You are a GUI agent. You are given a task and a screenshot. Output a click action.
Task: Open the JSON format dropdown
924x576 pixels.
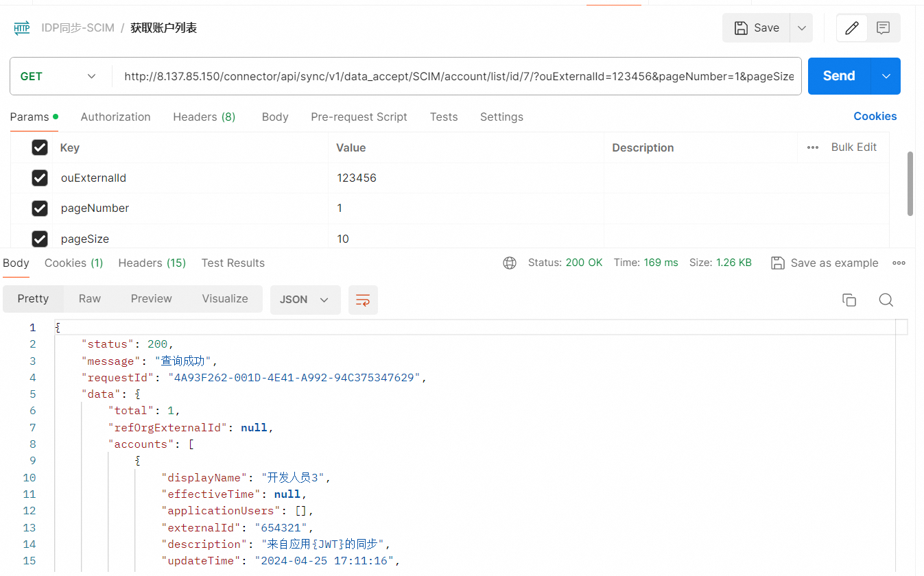[305, 300]
